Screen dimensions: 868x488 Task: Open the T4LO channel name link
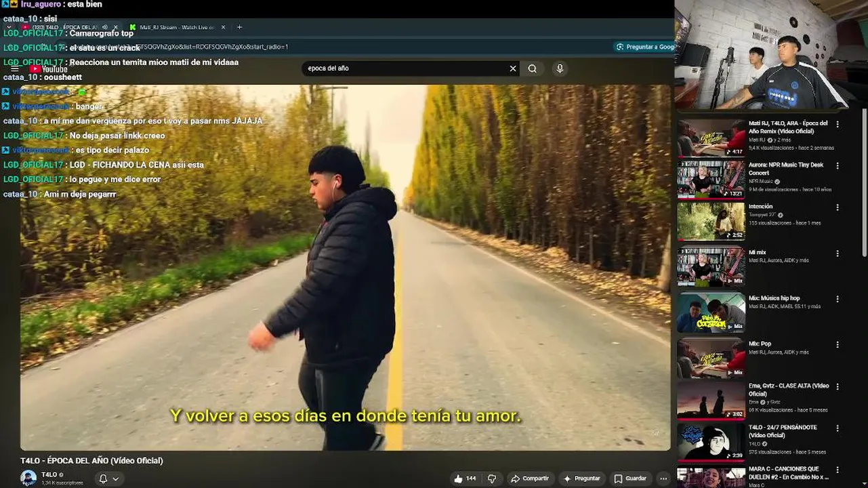(x=49, y=474)
